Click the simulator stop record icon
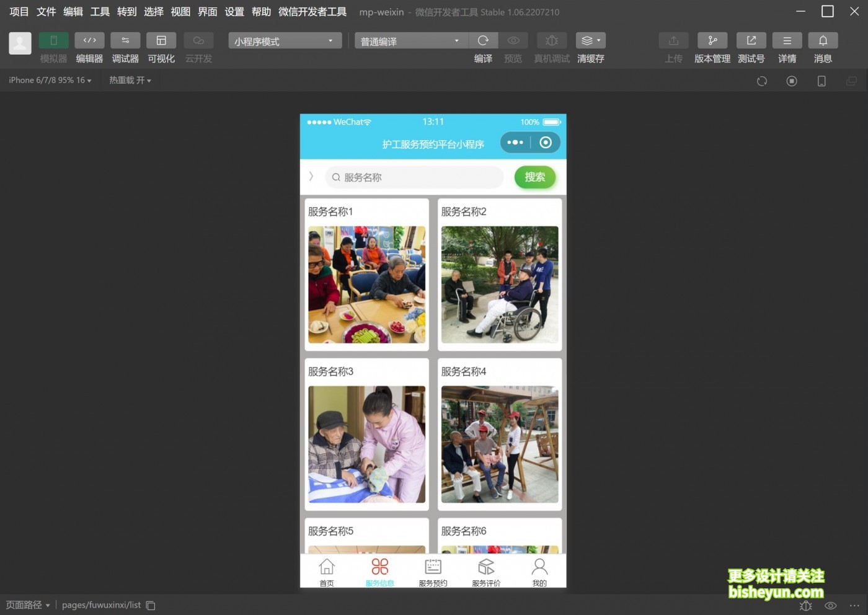The width and height of the screenshot is (868, 615). (x=792, y=81)
